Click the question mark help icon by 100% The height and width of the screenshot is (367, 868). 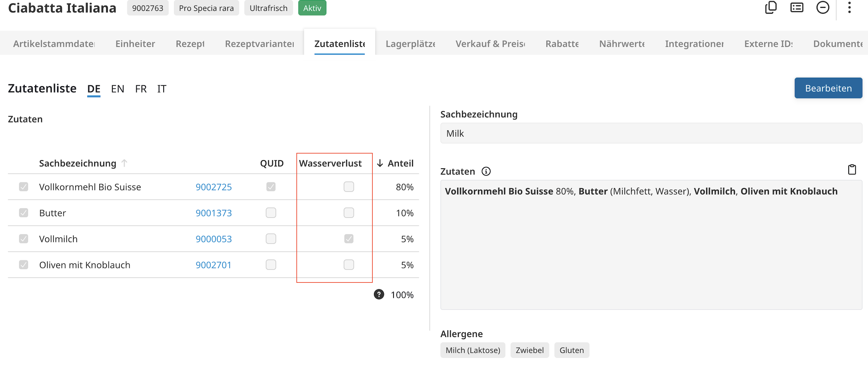coord(379,294)
